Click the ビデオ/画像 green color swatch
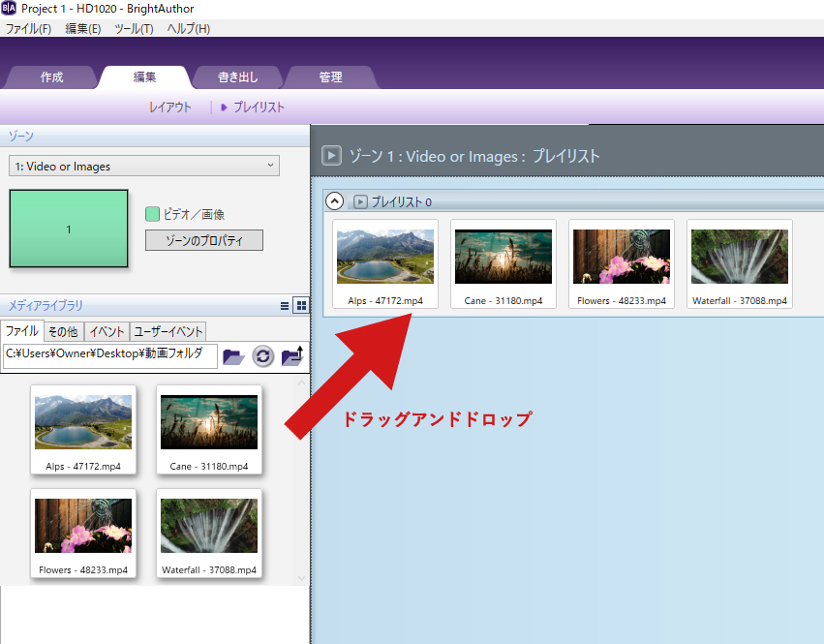The image size is (824, 644). (152, 214)
